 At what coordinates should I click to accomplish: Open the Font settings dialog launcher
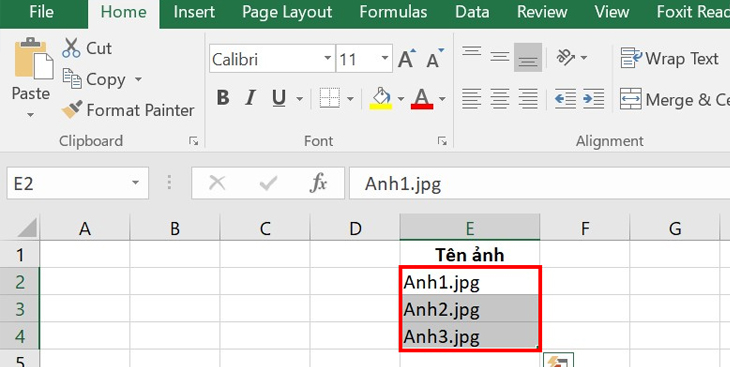point(442,141)
